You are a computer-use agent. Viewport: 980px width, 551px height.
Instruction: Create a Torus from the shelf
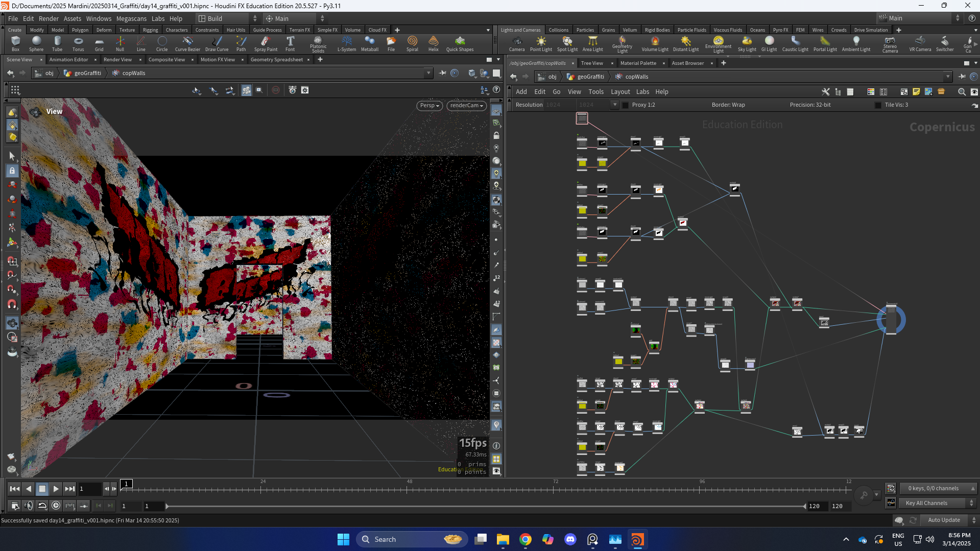78,43
